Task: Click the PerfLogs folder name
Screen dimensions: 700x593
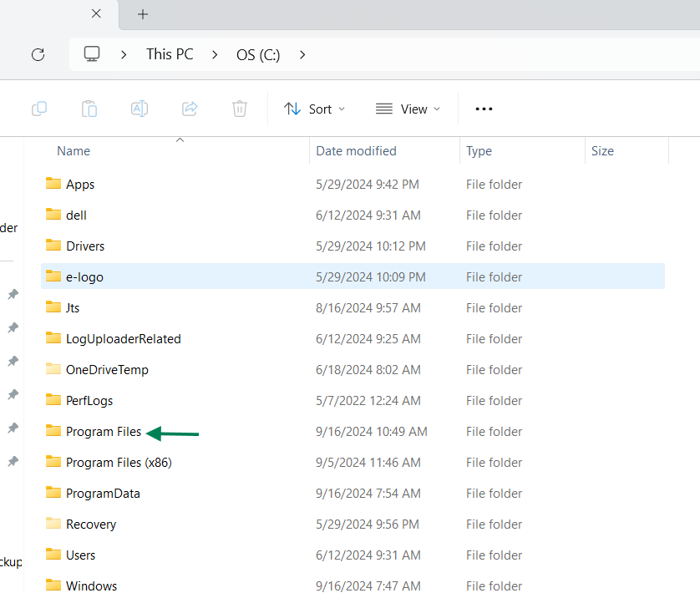Action: (x=89, y=401)
